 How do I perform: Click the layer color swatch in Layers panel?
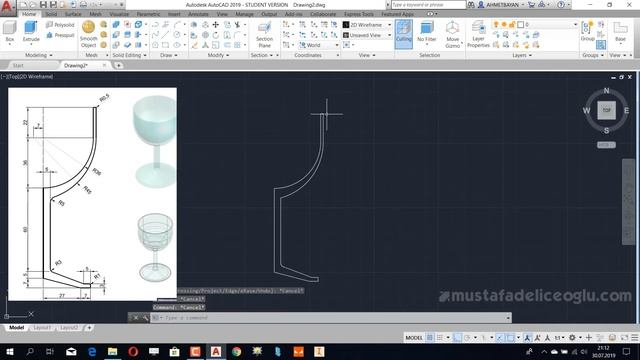(520, 25)
